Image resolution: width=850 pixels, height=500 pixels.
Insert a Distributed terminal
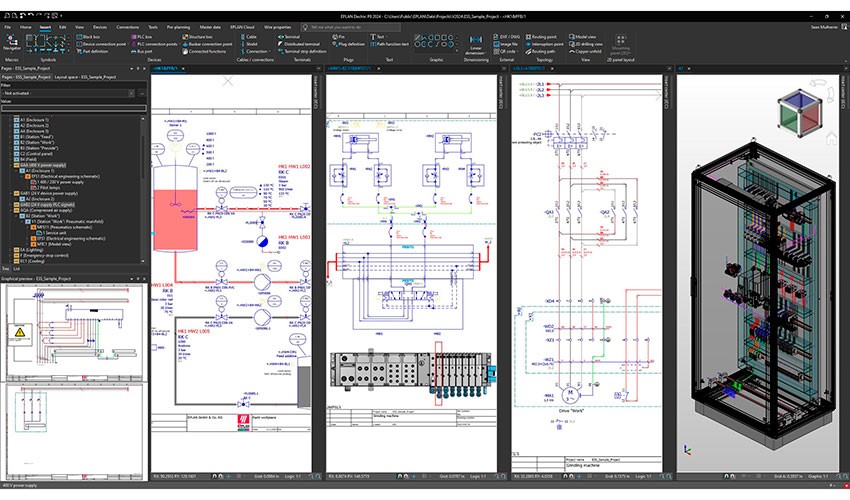pos(299,44)
